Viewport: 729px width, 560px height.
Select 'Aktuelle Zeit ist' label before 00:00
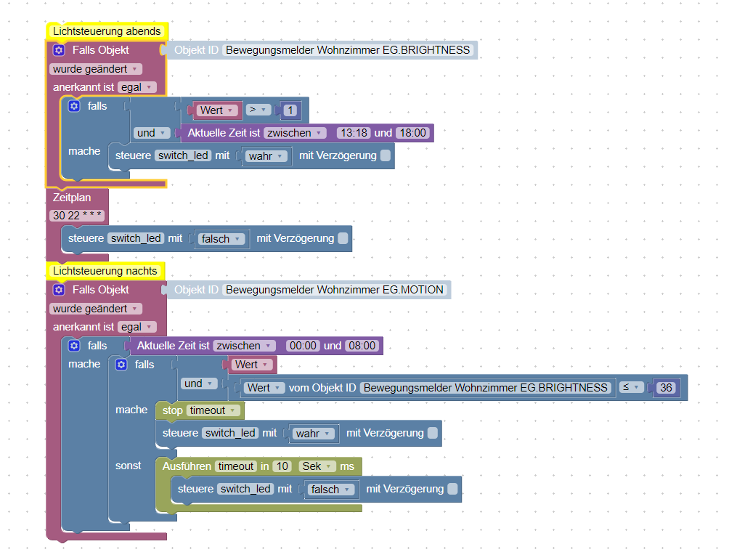173,346
